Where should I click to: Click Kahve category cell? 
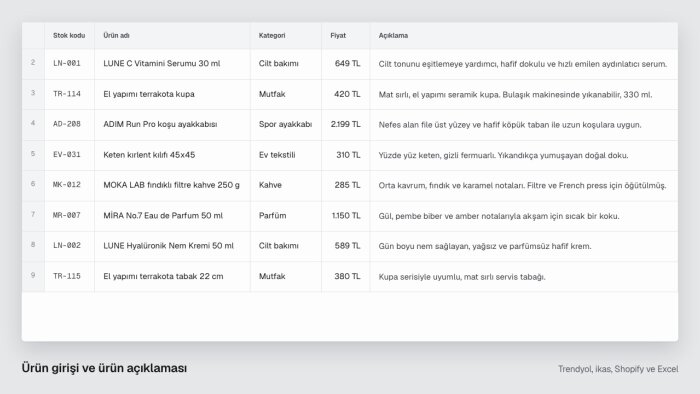click(x=286, y=185)
